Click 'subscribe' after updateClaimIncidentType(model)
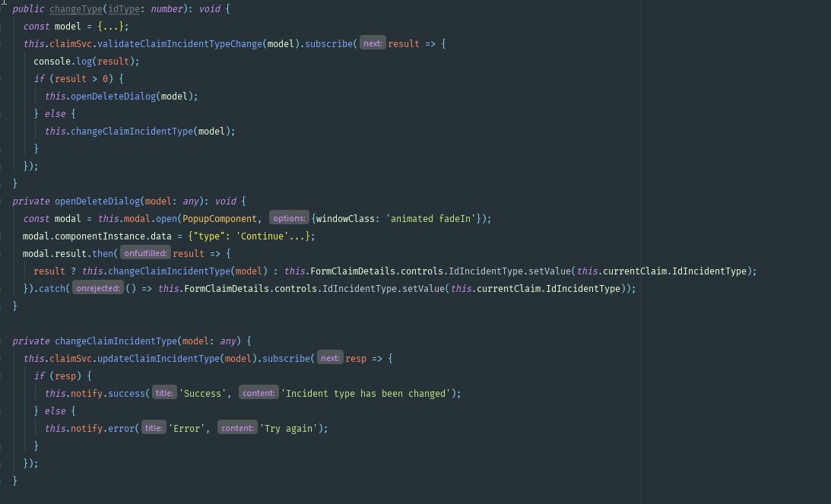The height and width of the screenshot is (504, 831). [286, 359]
